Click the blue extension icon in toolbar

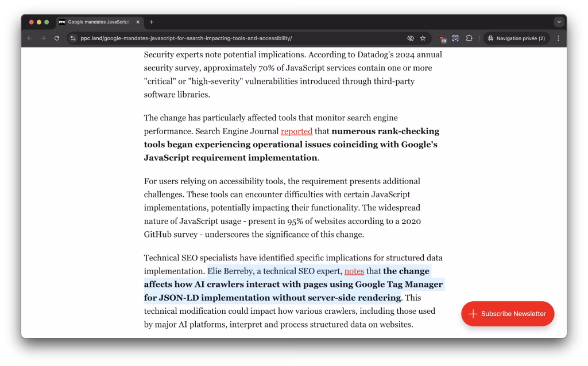(x=455, y=38)
